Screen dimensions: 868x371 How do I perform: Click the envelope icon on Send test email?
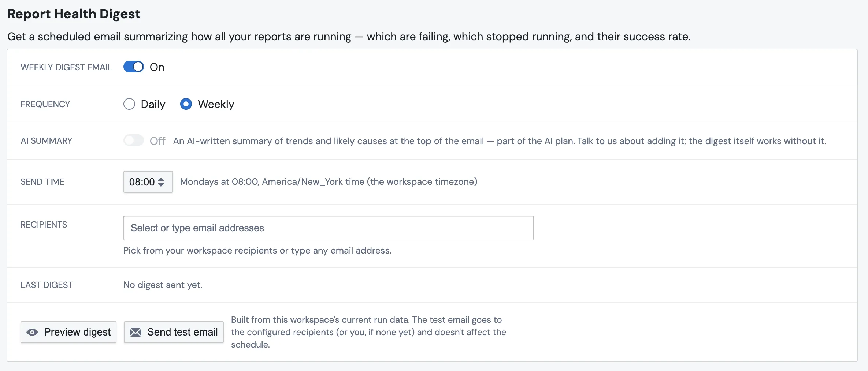[136, 332]
